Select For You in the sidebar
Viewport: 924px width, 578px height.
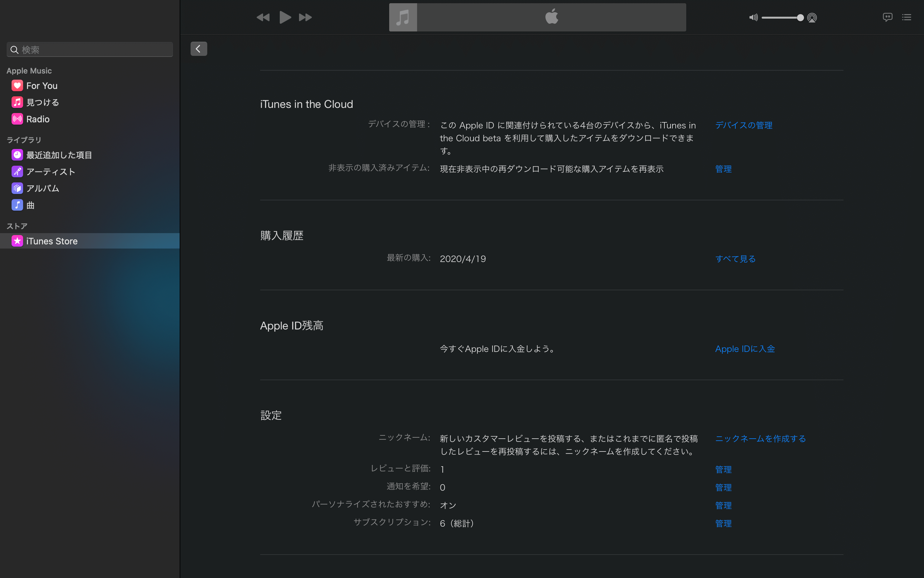42,86
